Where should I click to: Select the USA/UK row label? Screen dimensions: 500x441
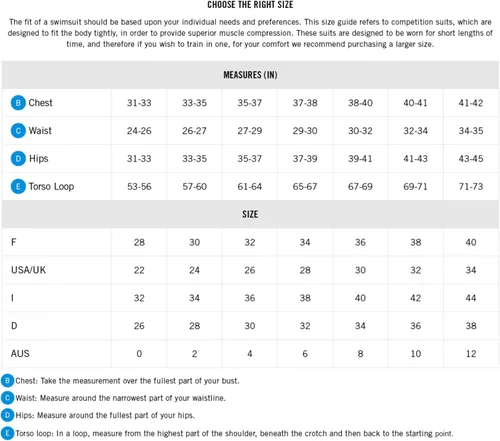point(29,270)
